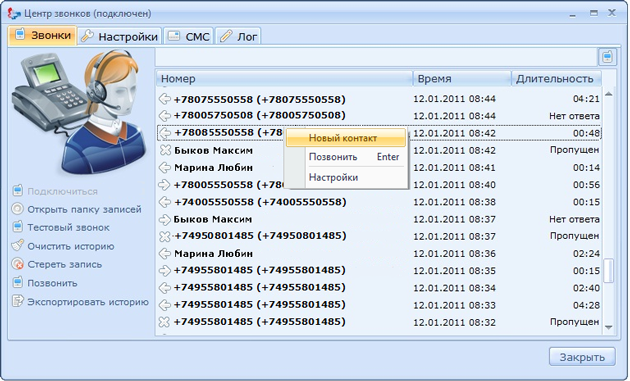This screenshot has height=381, width=630.
Task: Click the Подключиться phone icon
Action: tap(18, 190)
